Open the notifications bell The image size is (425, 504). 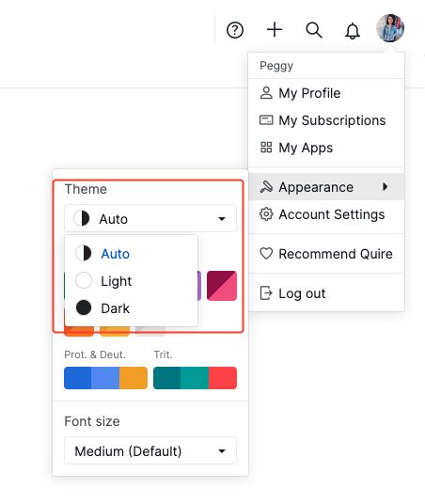(x=353, y=31)
